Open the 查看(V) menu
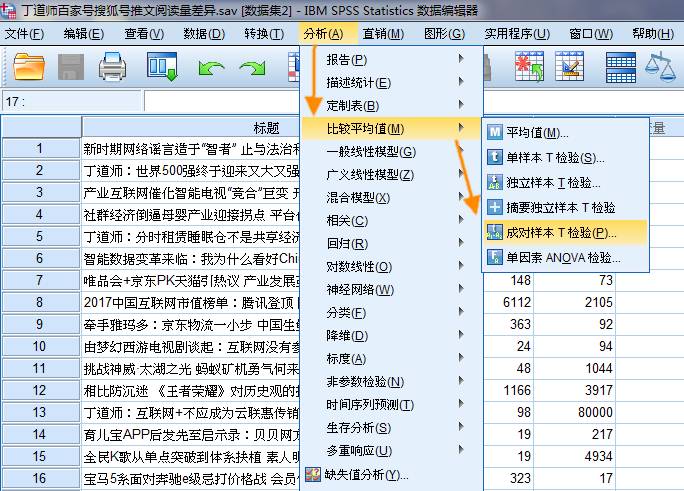684x491 pixels. tap(144, 34)
